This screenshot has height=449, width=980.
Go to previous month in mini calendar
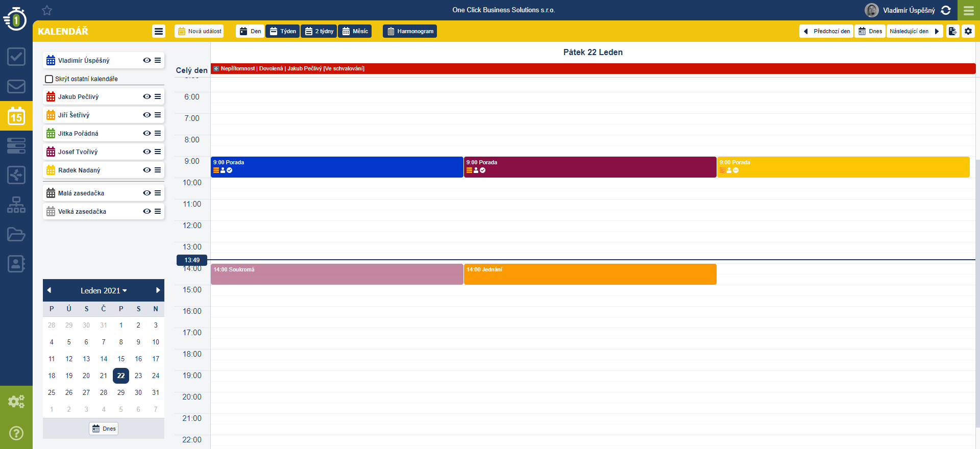(x=49, y=290)
